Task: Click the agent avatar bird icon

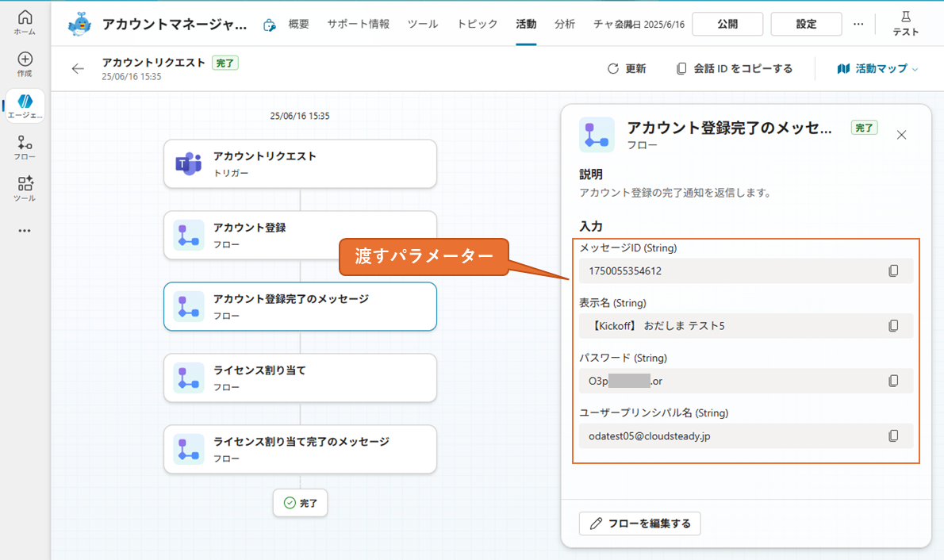Action: click(79, 24)
